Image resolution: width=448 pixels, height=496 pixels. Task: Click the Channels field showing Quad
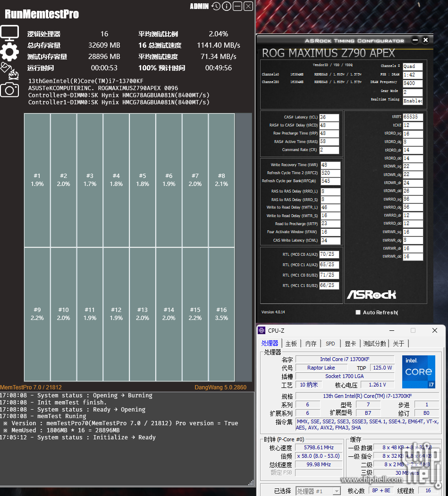pyautogui.click(x=413, y=67)
